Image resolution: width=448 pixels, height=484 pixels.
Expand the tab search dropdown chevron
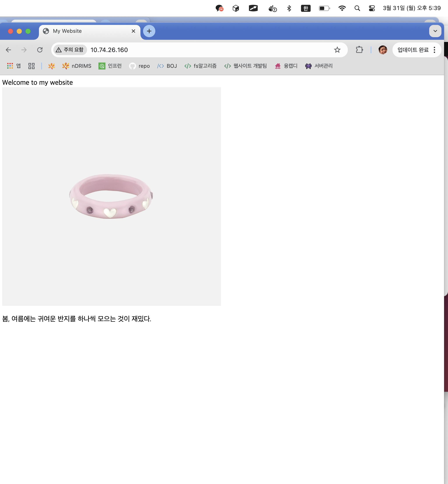(435, 31)
